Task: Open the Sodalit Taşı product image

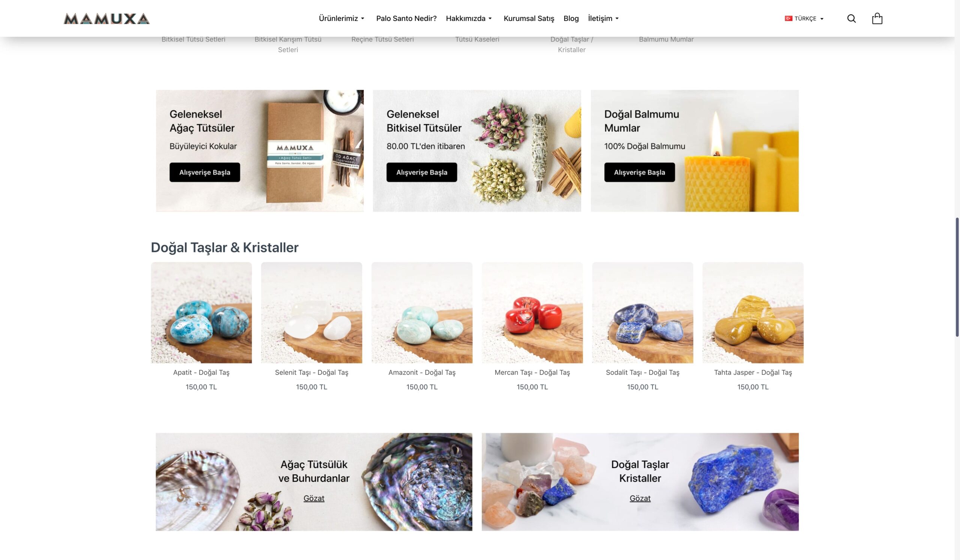Action: tap(642, 312)
